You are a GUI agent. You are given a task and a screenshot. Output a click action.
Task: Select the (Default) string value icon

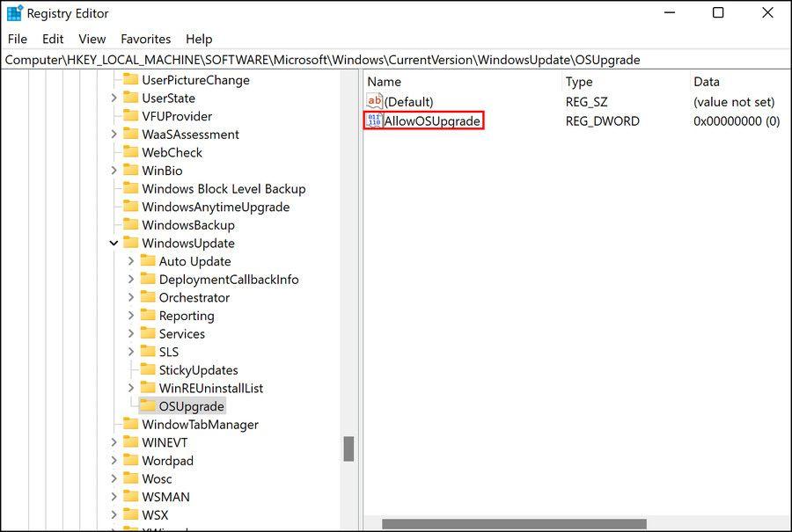pos(374,101)
